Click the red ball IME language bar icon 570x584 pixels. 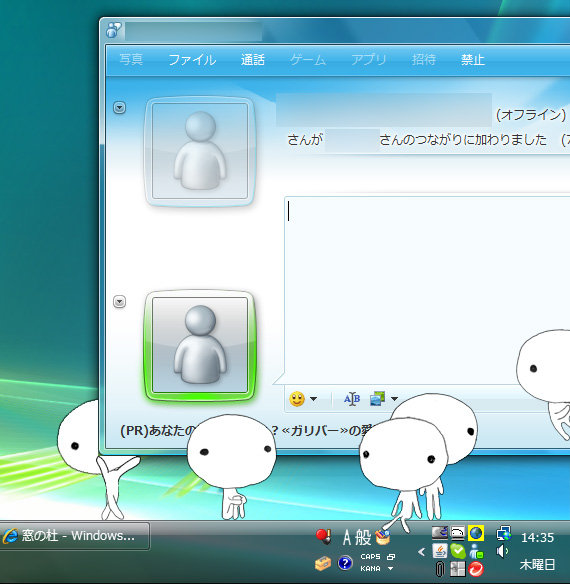click(x=324, y=536)
